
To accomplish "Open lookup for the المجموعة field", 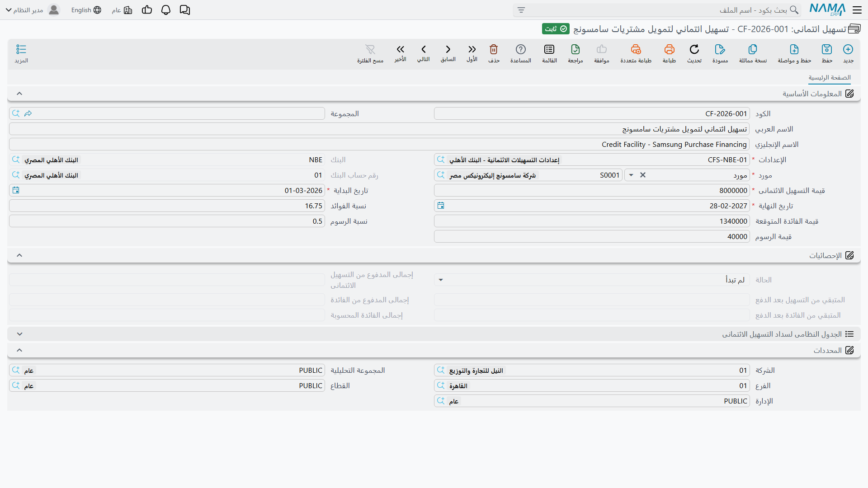I will [x=16, y=113].
